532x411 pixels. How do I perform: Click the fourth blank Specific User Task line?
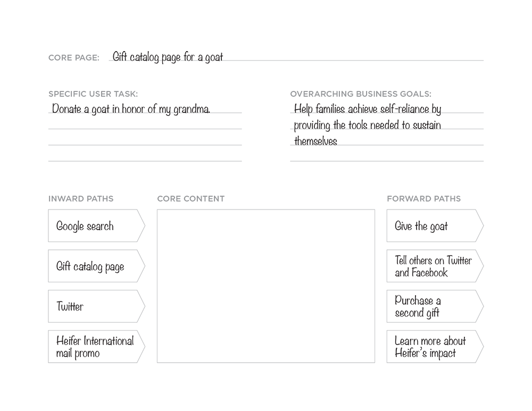(145, 157)
